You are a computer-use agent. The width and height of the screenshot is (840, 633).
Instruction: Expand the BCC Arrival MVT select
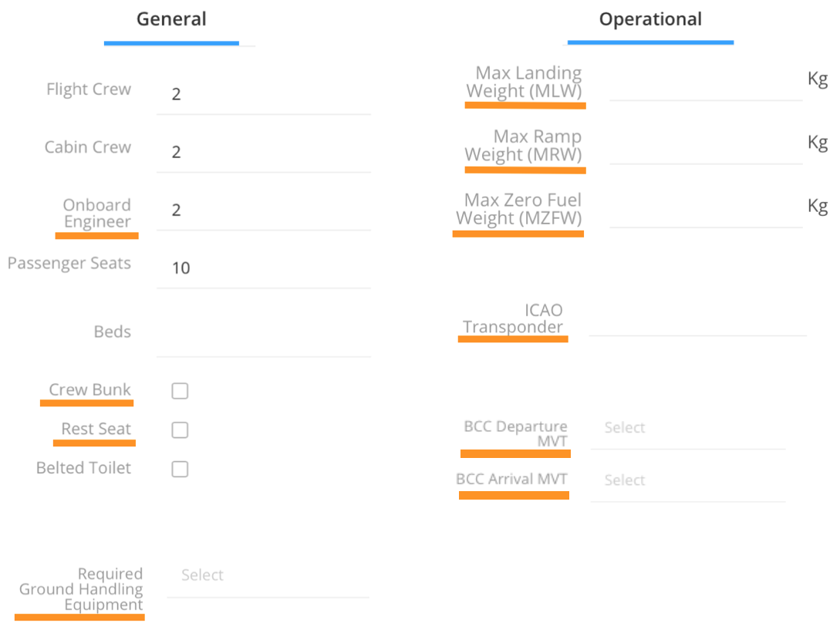click(x=687, y=480)
